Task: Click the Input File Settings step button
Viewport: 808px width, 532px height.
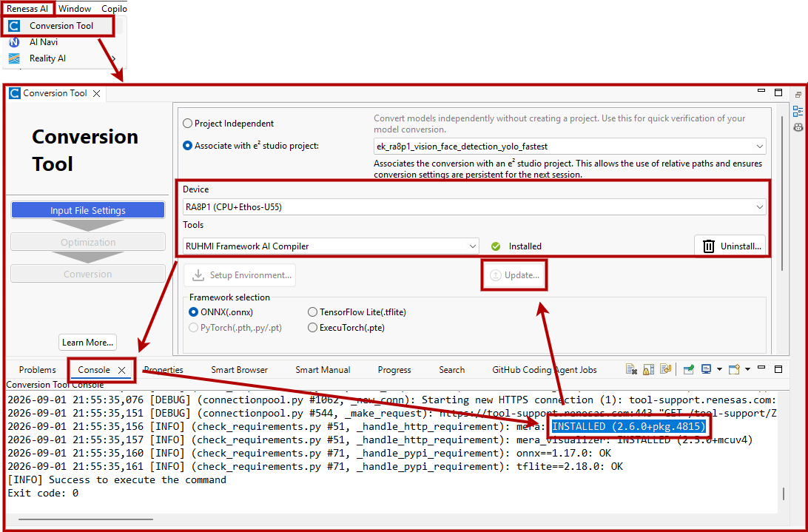Action: tap(87, 210)
